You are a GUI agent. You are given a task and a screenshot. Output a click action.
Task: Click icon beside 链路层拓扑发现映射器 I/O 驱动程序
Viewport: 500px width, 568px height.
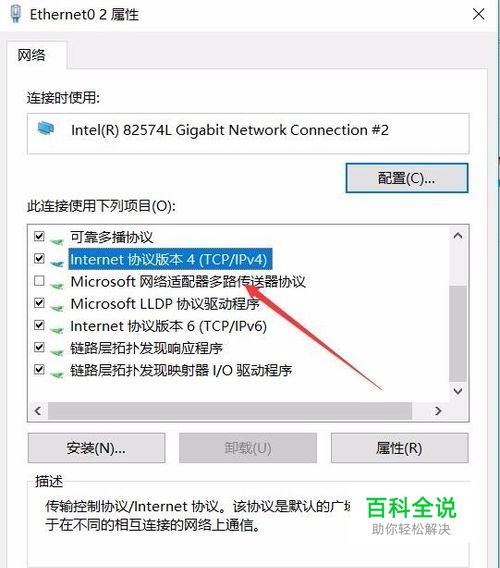click(x=56, y=373)
